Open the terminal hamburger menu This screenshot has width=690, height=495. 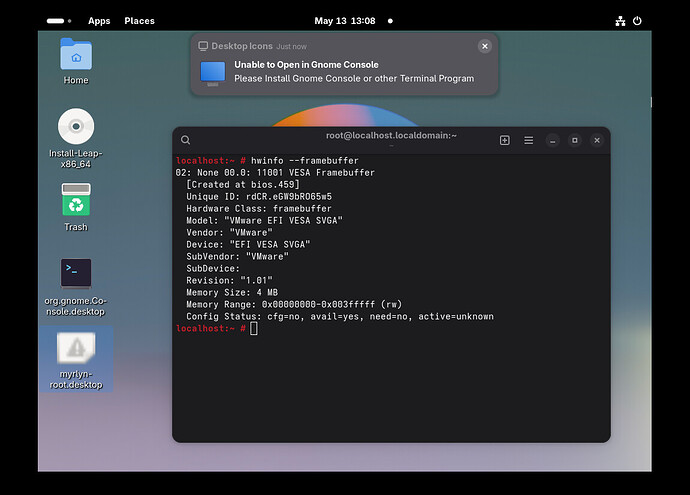pos(529,140)
